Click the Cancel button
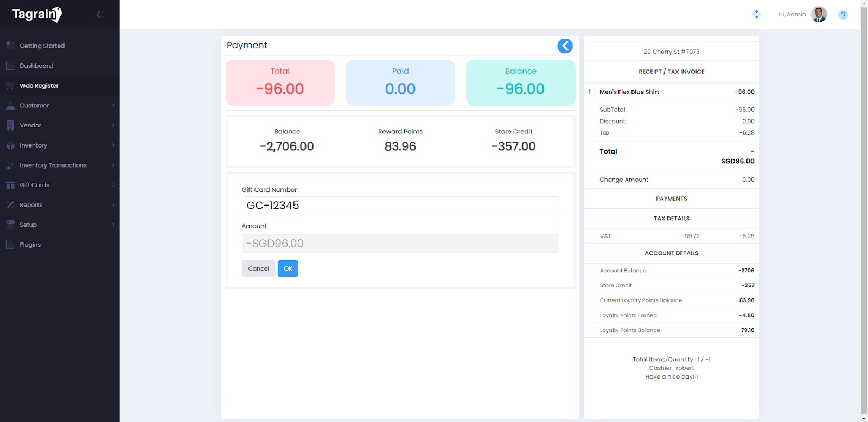The width and height of the screenshot is (868, 422). (x=258, y=268)
